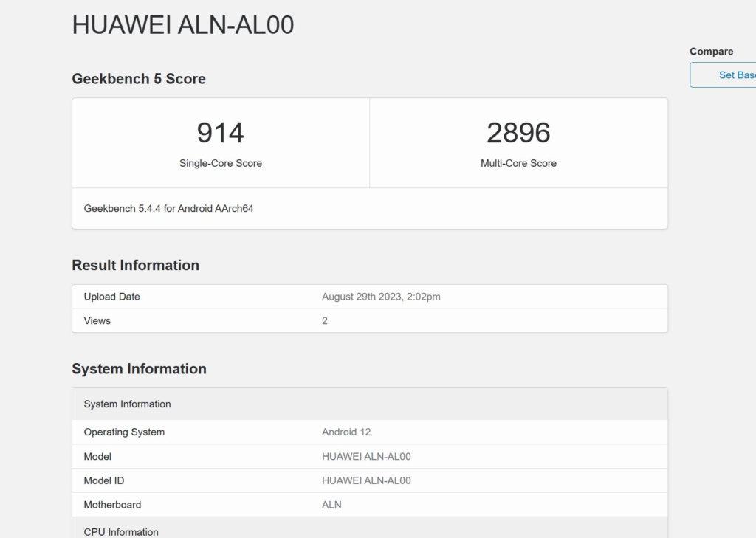The width and height of the screenshot is (756, 538).
Task: Click the Geekbench 5 Score heading
Action: pyautogui.click(x=139, y=78)
